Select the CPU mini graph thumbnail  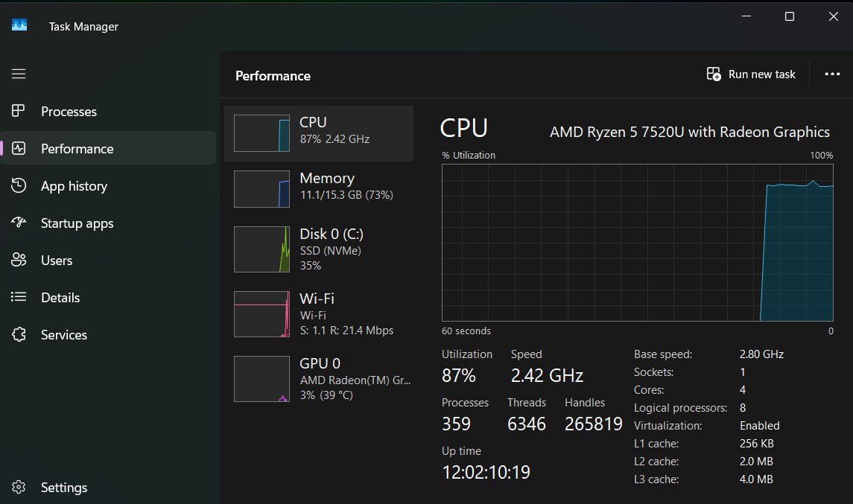[261, 133]
